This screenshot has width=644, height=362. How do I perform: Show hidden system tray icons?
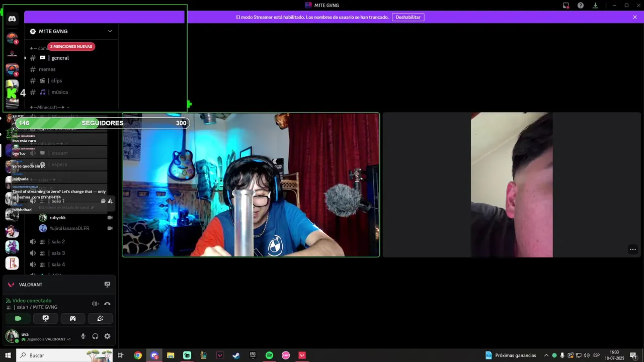pyautogui.click(x=546, y=355)
